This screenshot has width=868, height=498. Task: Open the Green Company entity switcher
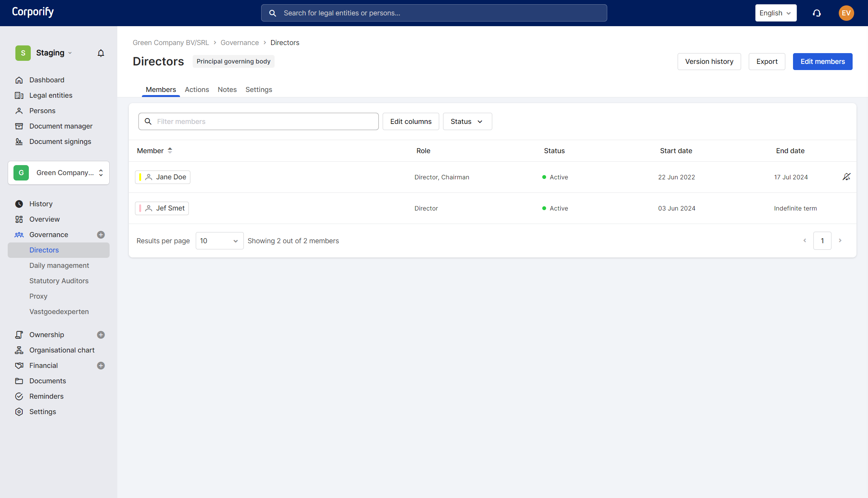(58, 173)
